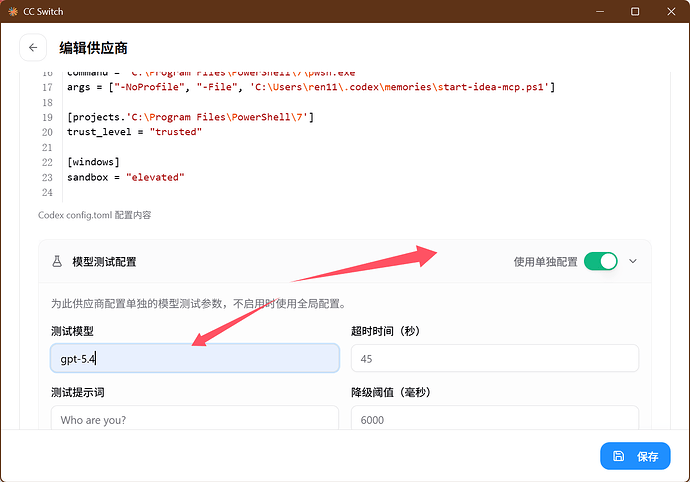690x482 pixels.
Task: Click the 模型测试配置 section heading
Action: (x=104, y=262)
